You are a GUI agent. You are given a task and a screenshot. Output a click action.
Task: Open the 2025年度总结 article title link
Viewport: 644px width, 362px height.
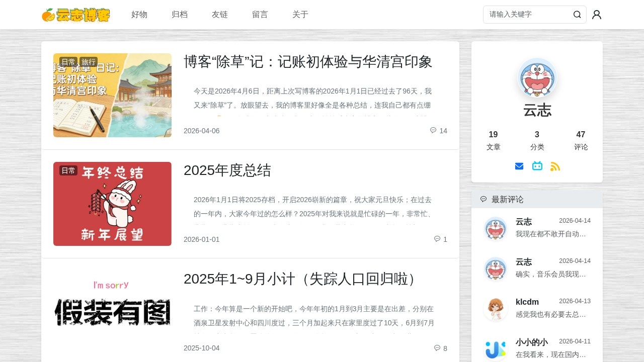point(227,171)
